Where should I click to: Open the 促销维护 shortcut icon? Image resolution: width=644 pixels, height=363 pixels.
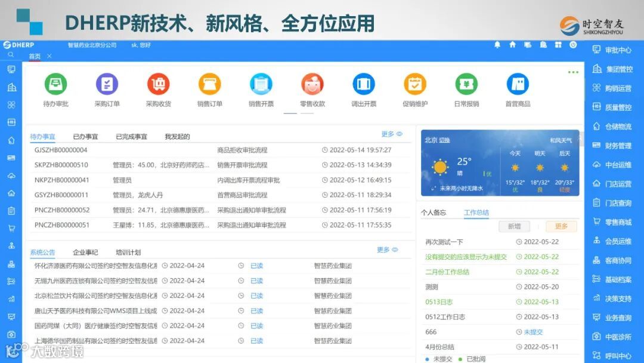[x=415, y=84]
